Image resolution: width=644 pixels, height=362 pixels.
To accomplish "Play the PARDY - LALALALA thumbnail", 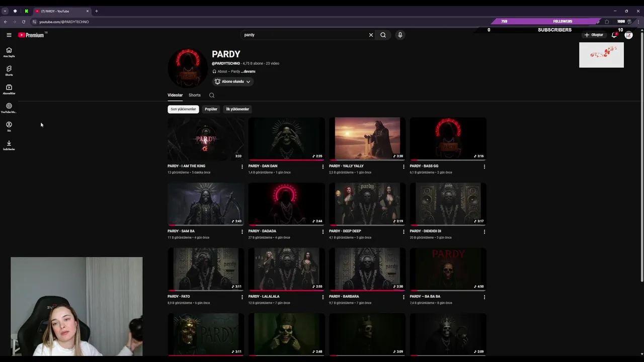I will tap(286, 269).
